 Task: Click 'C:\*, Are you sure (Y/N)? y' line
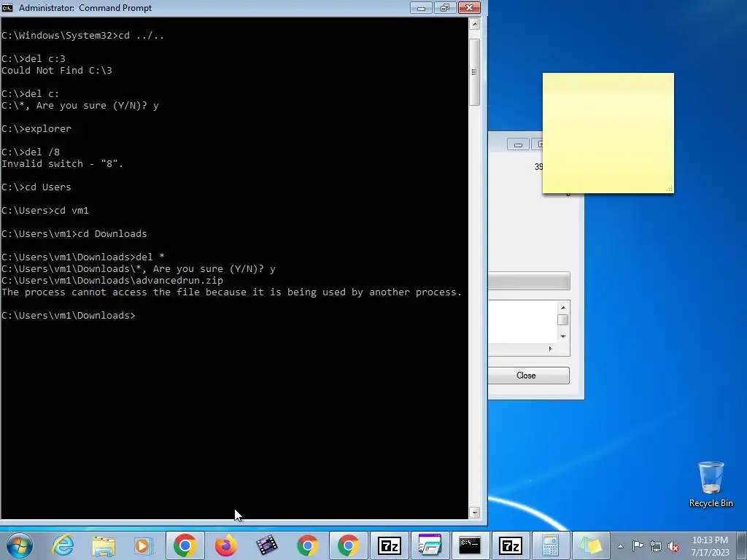tap(80, 105)
